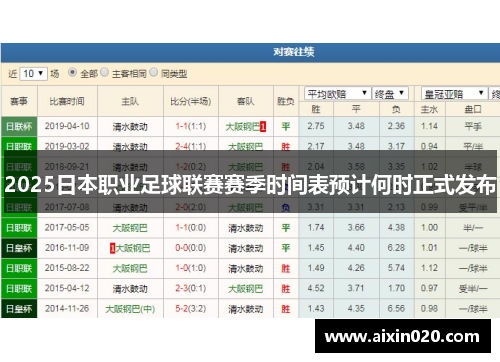
Task: Open home team 清水鼓动 in the 2019-04-10 row
Action: click(130, 127)
